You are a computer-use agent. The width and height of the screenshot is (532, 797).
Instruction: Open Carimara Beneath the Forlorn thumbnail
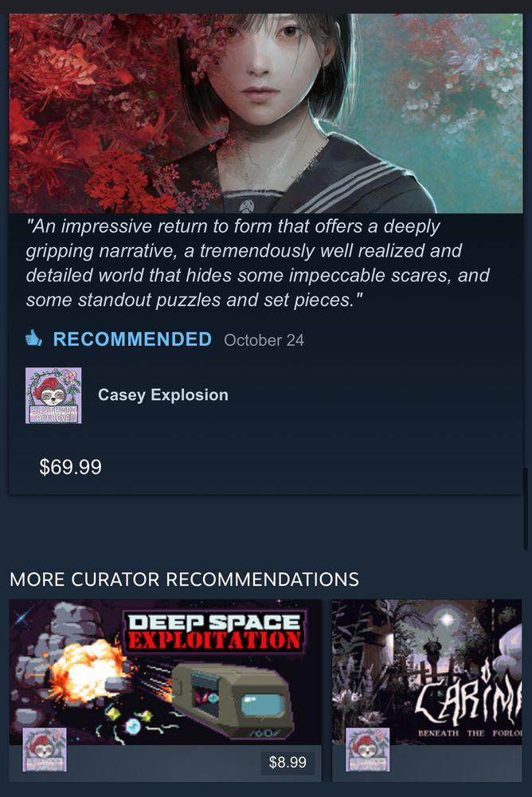(x=427, y=672)
